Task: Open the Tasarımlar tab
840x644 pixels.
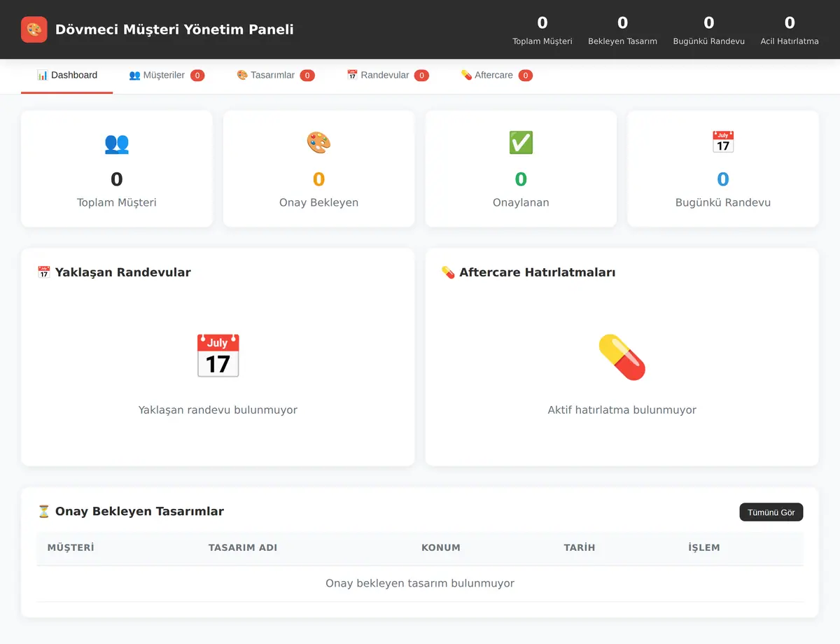Action: (275, 75)
